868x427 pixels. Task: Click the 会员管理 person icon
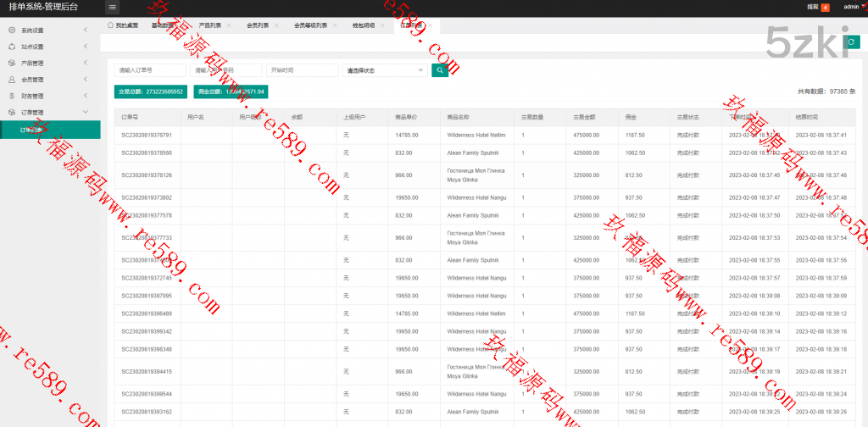(12, 80)
